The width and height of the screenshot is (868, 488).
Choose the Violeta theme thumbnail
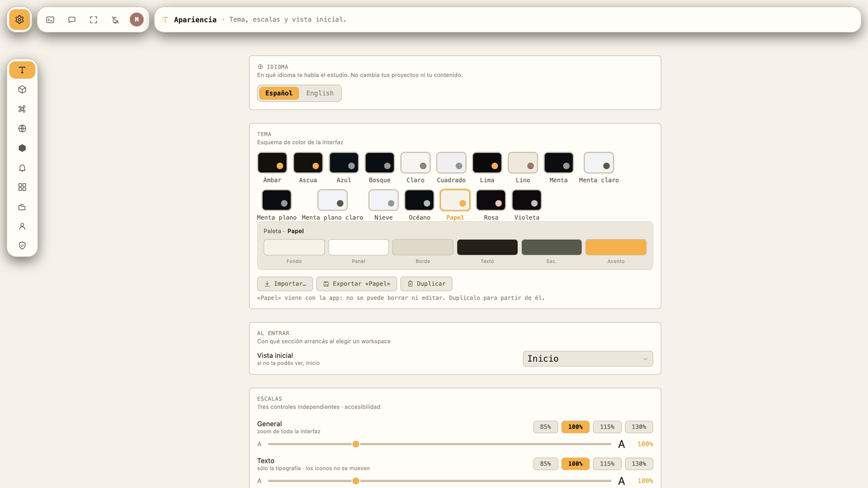click(527, 200)
